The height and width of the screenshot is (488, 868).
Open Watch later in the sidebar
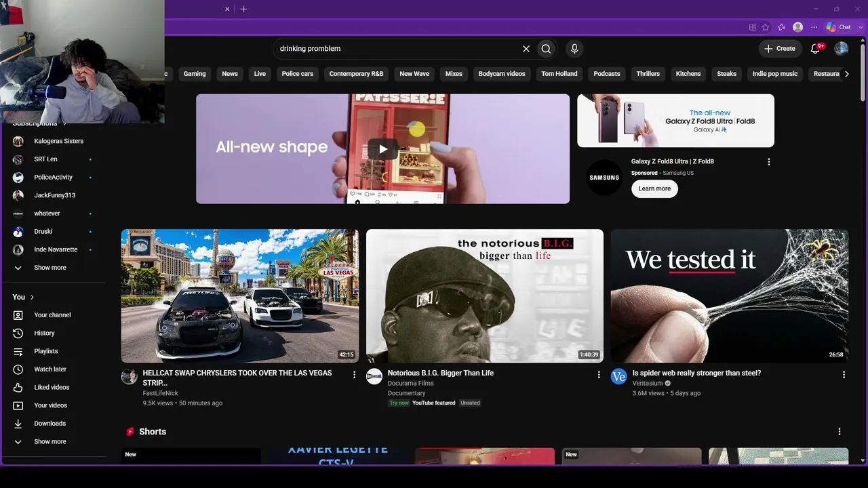click(53, 369)
